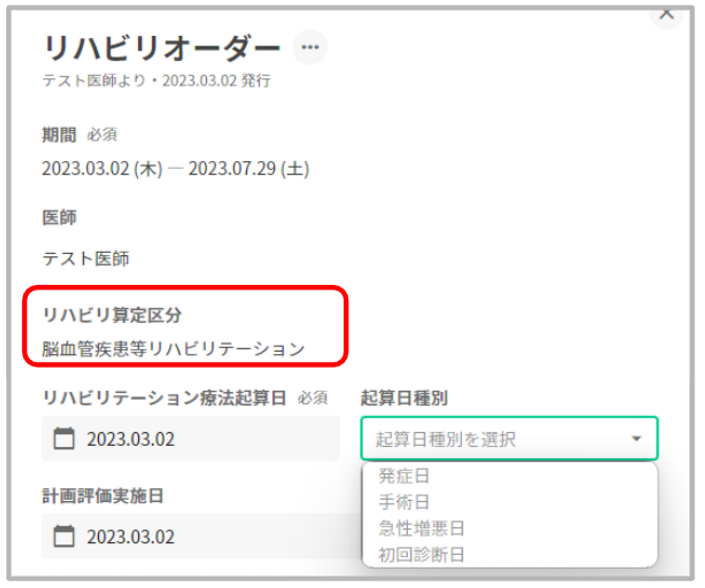Click the リハビリオーダー title heading
This screenshot has height=588, width=705.
coord(161,48)
